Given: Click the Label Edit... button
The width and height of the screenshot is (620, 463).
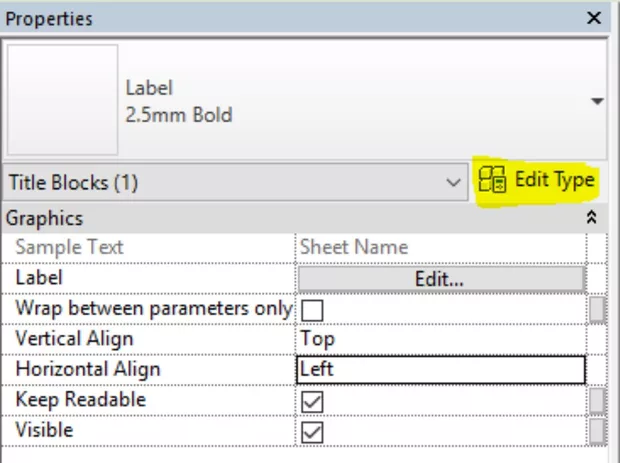Looking at the screenshot, I should click(x=440, y=279).
